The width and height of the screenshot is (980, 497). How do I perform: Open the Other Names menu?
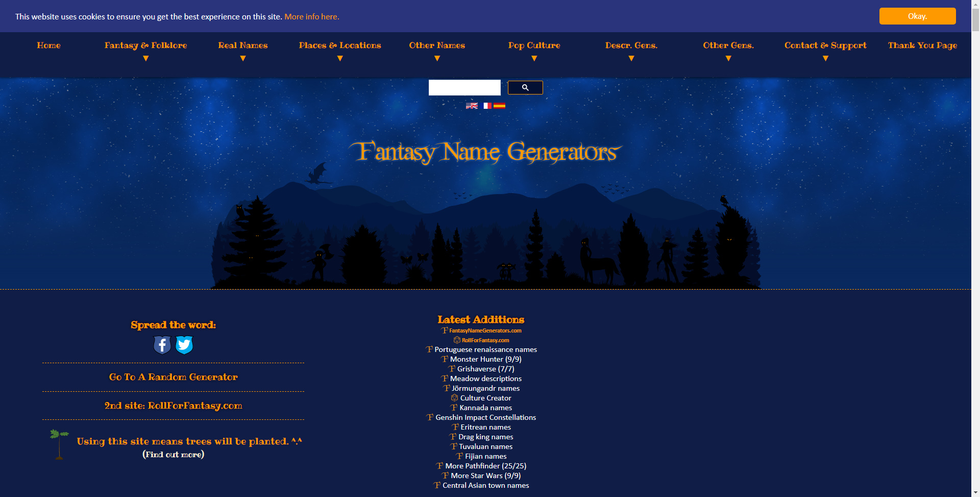click(437, 45)
